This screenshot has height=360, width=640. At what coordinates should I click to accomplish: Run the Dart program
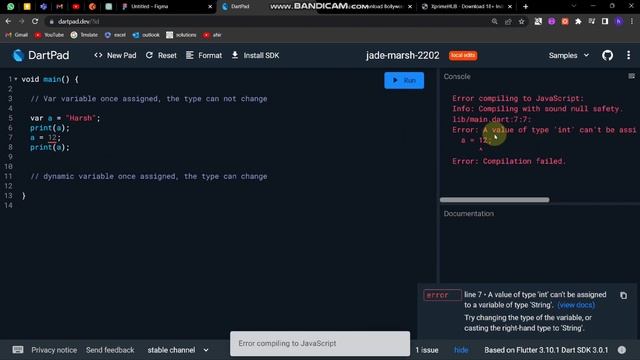[404, 80]
